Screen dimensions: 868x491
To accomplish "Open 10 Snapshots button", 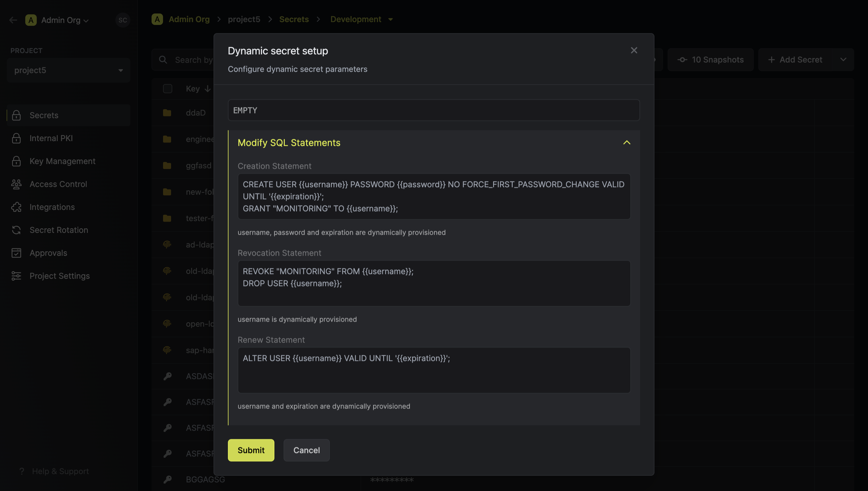I will pos(710,60).
